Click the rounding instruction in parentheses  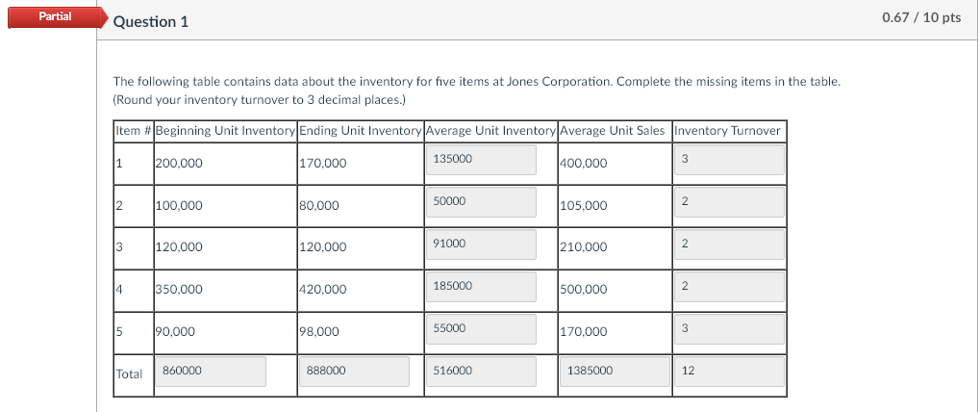260,100
